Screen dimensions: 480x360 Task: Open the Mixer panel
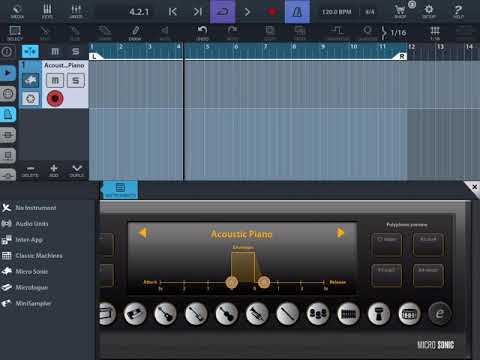[x=76, y=11]
